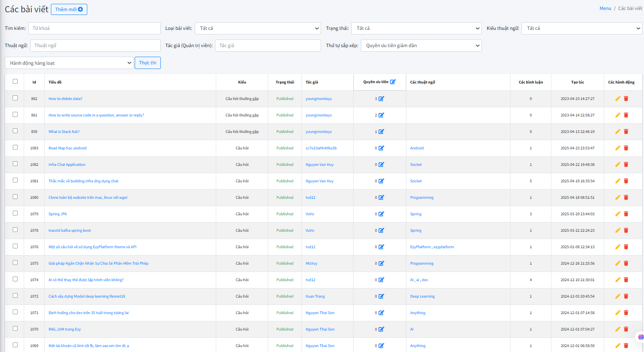Edit pencil for post 1069
The width and height of the screenshot is (644, 352).
point(618,345)
